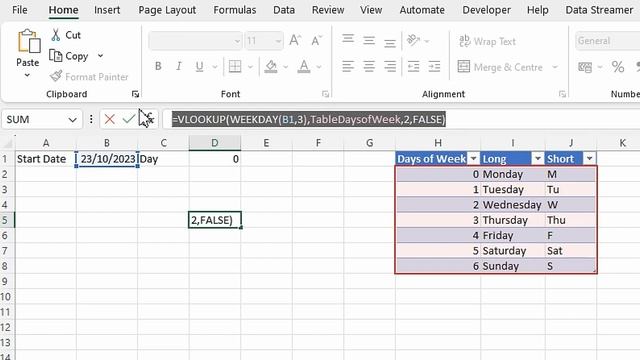Click the Borders icon
Image resolution: width=640 pixels, height=360 pixels.
click(235, 66)
